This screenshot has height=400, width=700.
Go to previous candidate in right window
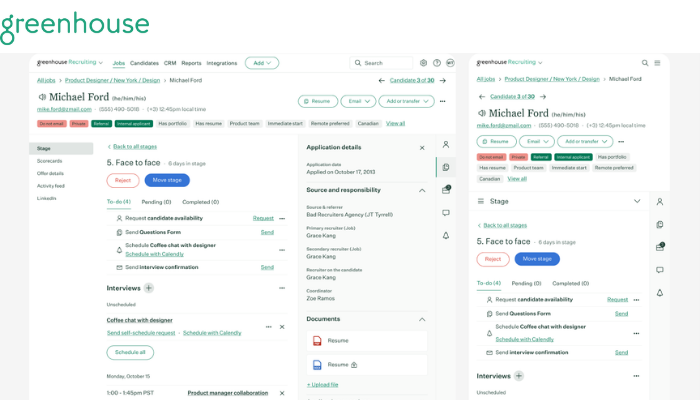tap(482, 96)
